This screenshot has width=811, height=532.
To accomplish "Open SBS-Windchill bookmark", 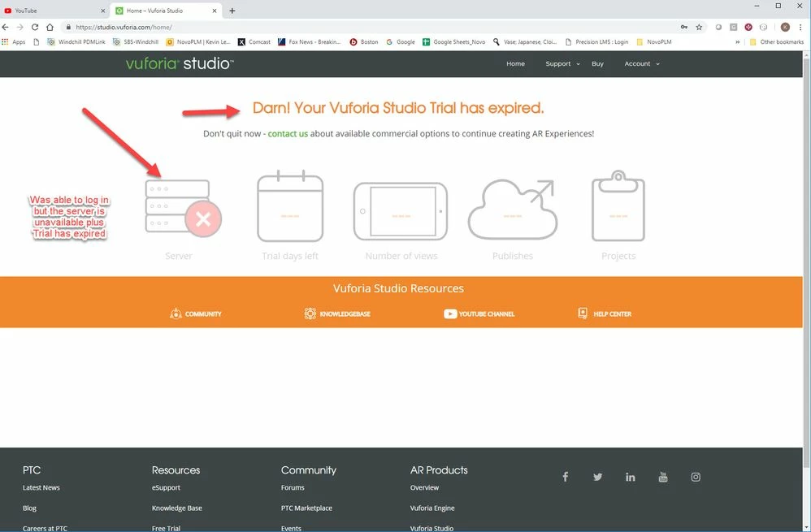I will 136,42.
